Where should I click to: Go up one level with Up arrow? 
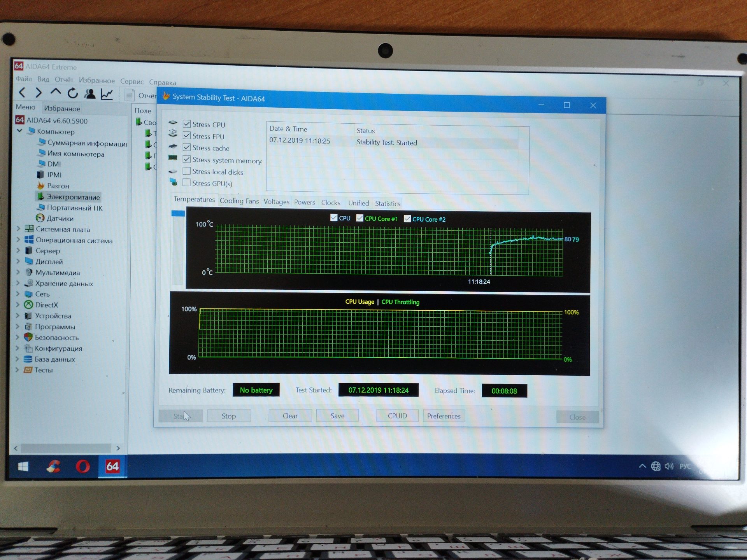tap(56, 92)
